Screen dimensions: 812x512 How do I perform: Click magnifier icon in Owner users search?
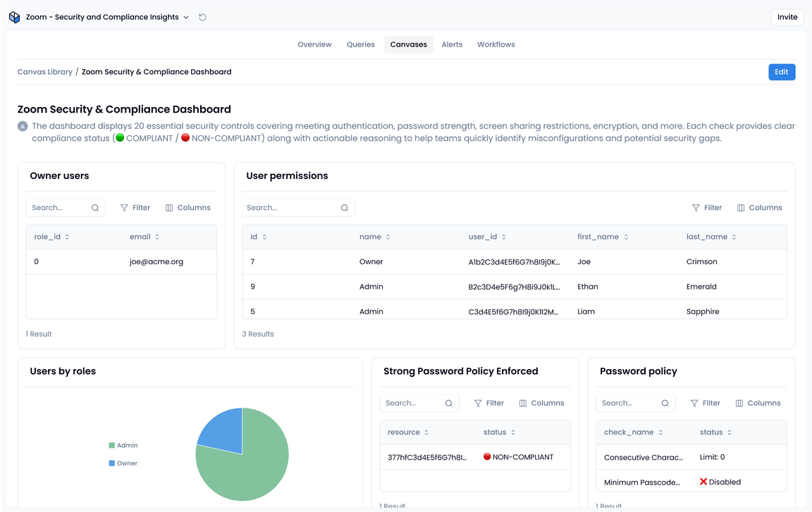[95, 208]
